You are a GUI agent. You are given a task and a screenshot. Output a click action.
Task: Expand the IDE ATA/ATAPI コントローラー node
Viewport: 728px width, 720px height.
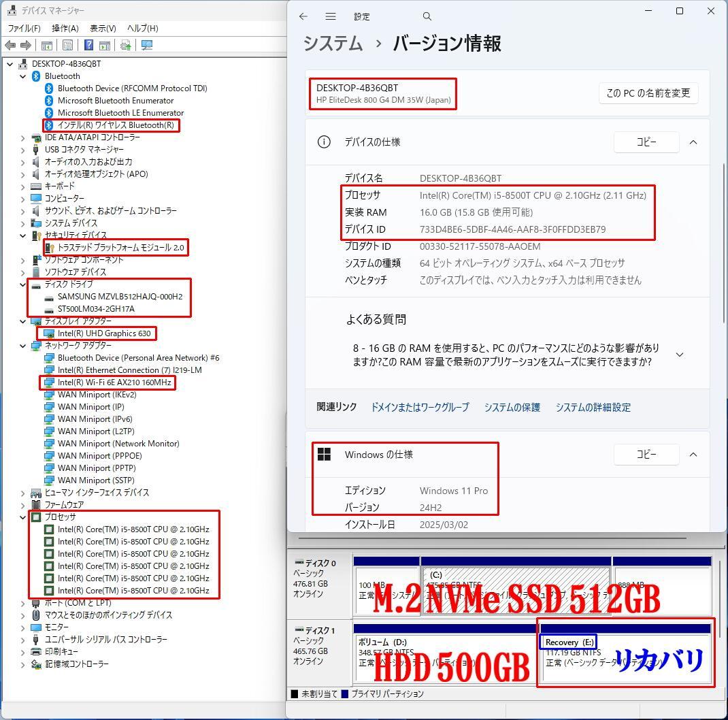(x=22, y=137)
